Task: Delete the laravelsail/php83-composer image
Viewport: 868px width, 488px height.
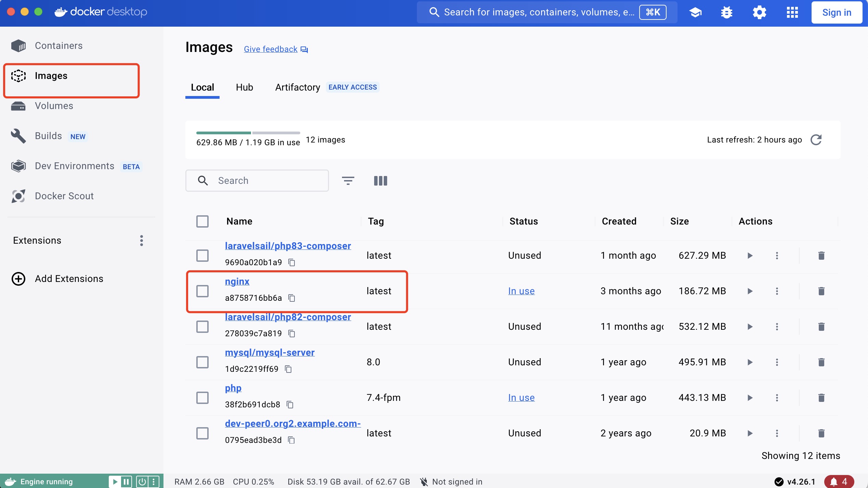Action: 821,256
